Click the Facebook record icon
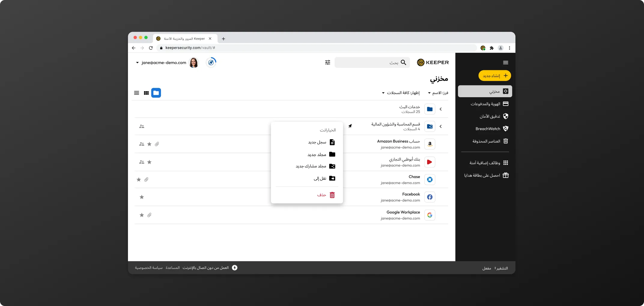The height and width of the screenshot is (306, 644). tap(430, 197)
